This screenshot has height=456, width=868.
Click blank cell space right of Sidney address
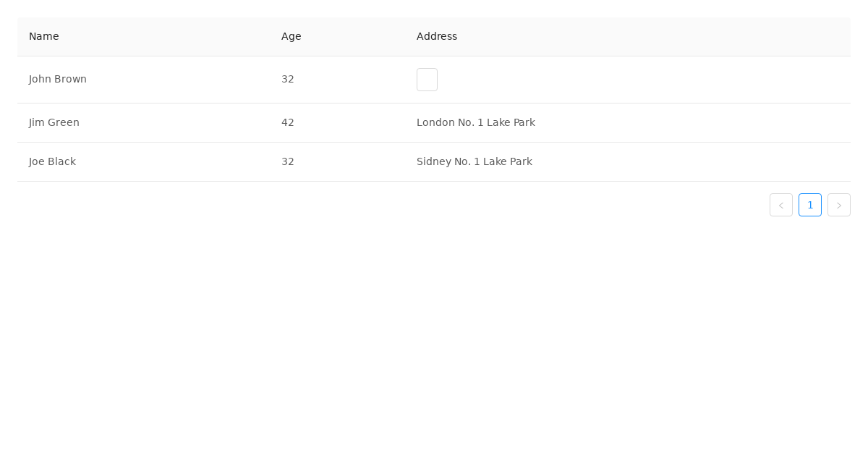click(x=687, y=161)
